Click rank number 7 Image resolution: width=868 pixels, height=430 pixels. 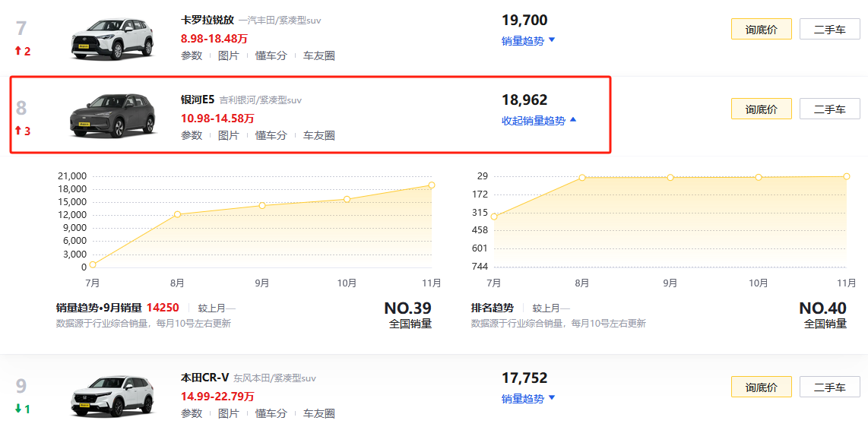click(21, 28)
